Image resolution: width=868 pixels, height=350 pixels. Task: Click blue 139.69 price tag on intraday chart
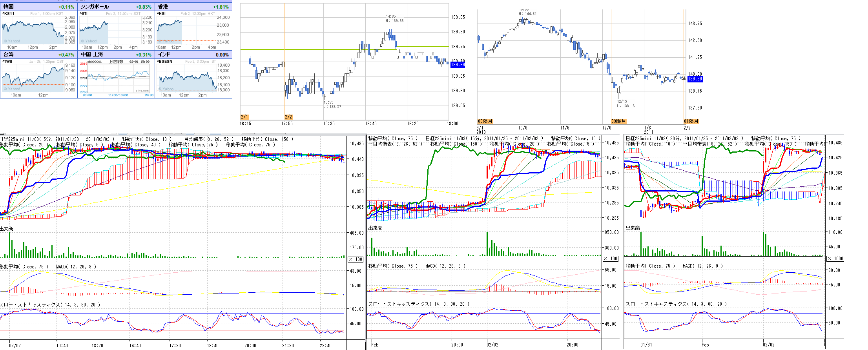click(x=458, y=65)
